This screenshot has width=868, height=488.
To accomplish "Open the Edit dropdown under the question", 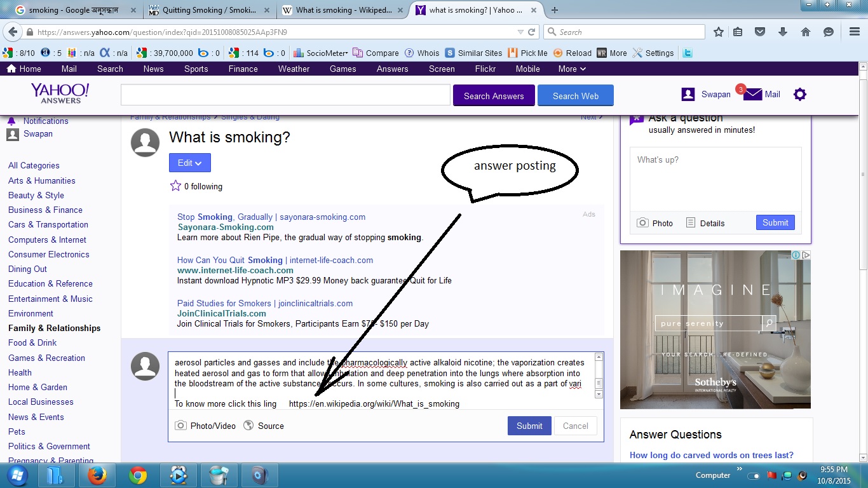I will [x=190, y=163].
